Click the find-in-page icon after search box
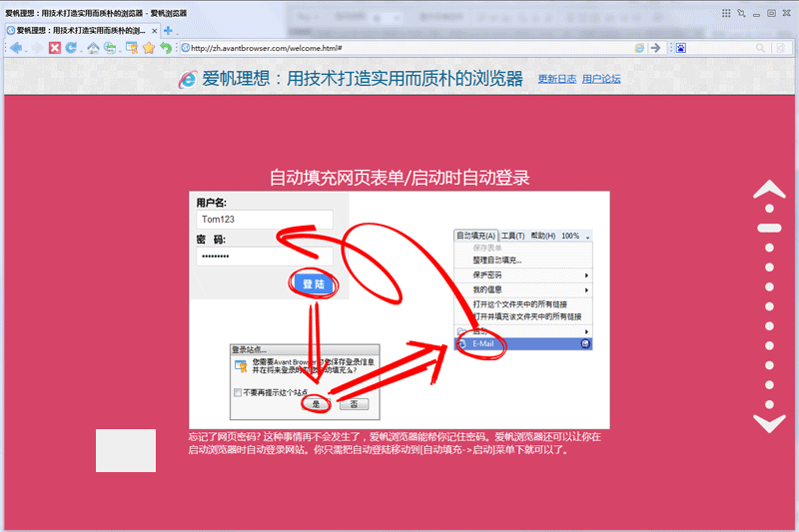Screen dimensions: 799x532 pos(781,48)
